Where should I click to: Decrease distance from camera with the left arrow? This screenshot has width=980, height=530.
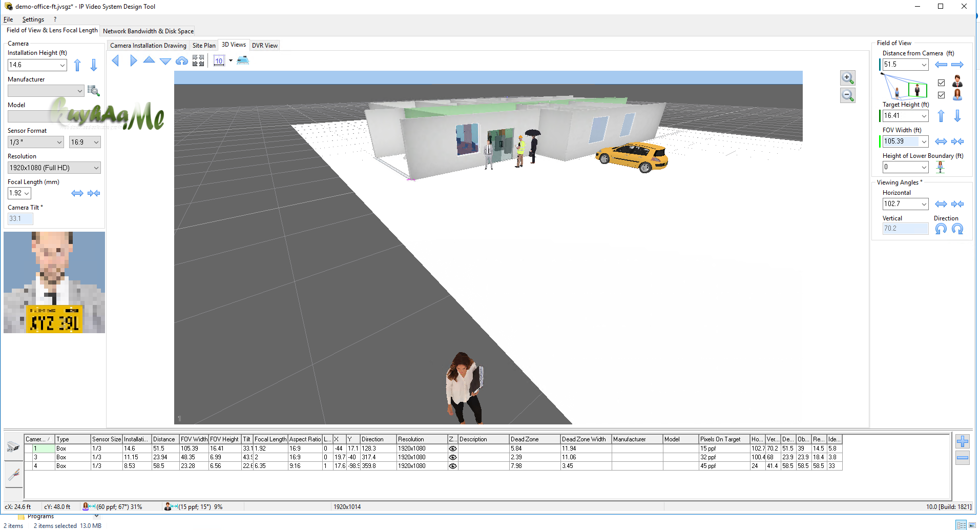(941, 65)
